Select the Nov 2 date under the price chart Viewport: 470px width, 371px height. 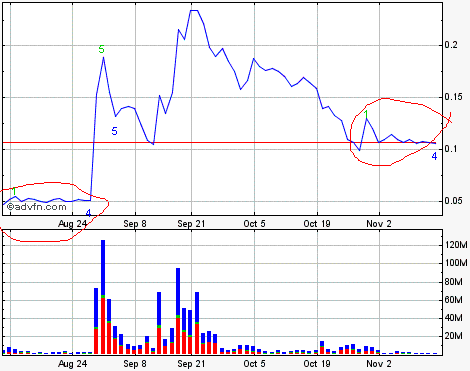(x=379, y=224)
